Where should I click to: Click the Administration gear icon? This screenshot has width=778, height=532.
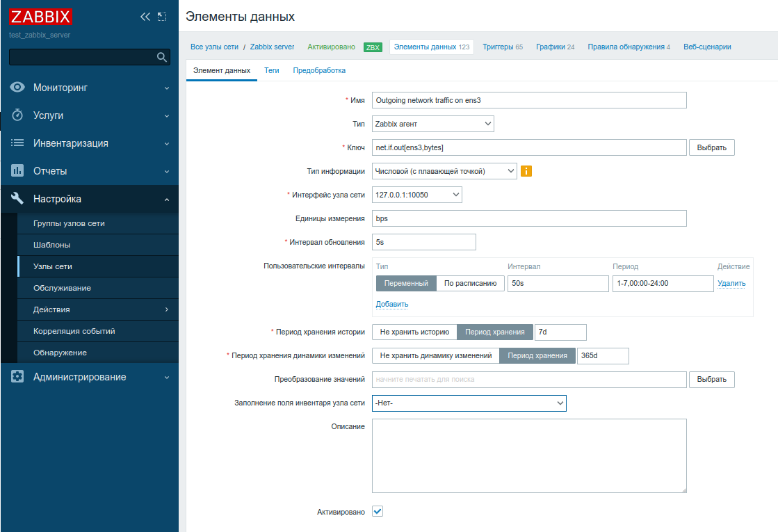point(17,377)
